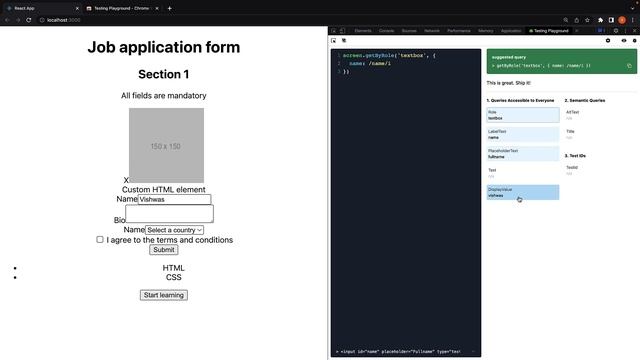Open the Network DevTools tab

pyautogui.click(x=432, y=31)
